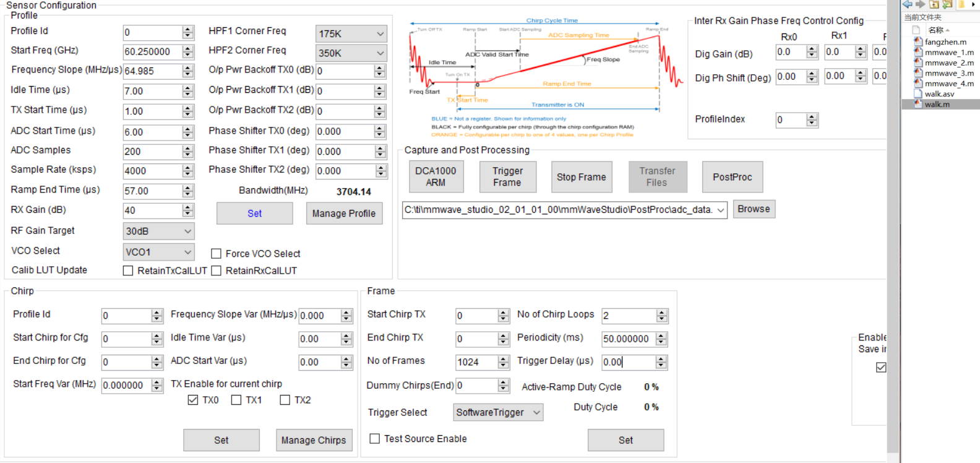Click the DCA1000 ARM button
Viewport: 980px width, 463px height.
pyautogui.click(x=436, y=177)
